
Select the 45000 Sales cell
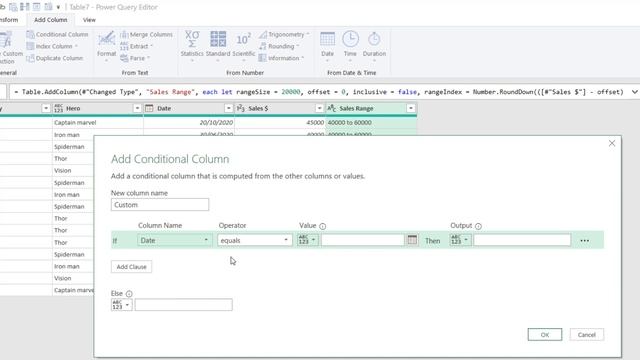click(x=280, y=122)
